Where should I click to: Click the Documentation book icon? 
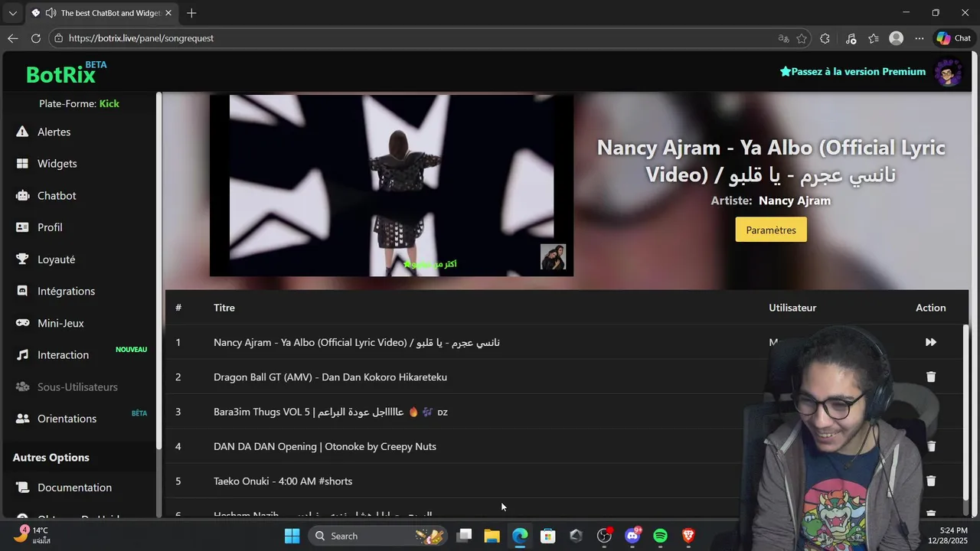23,487
